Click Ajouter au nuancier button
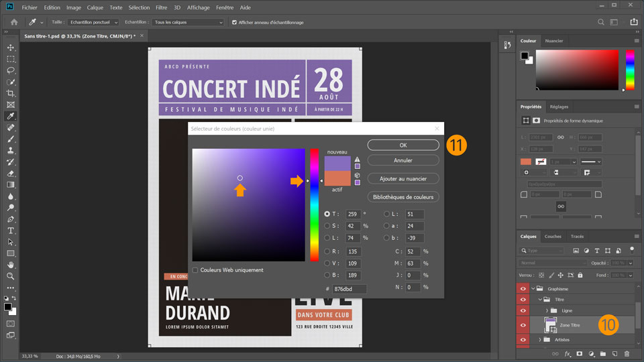This screenshot has width=644, height=362. point(403,178)
